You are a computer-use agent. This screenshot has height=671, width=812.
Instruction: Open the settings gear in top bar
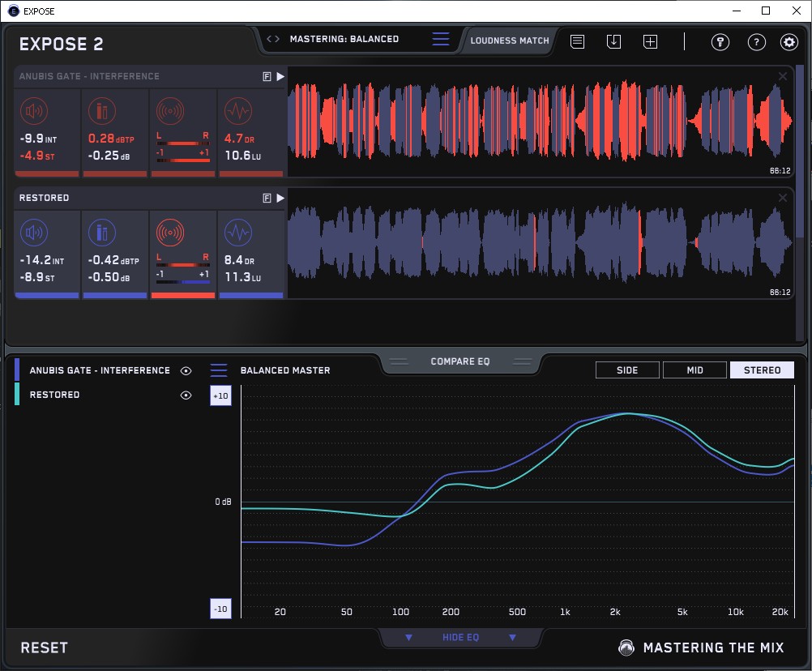tap(788, 42)
